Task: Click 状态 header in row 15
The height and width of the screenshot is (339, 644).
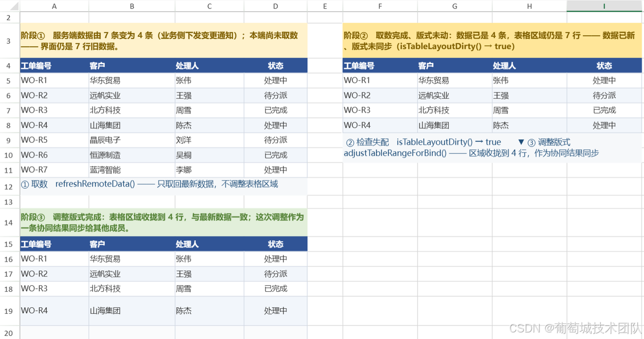Action: 276,244
